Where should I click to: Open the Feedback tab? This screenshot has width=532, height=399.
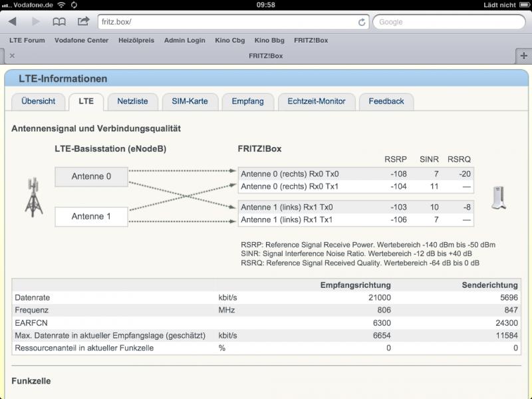click(x=386, y=102)
